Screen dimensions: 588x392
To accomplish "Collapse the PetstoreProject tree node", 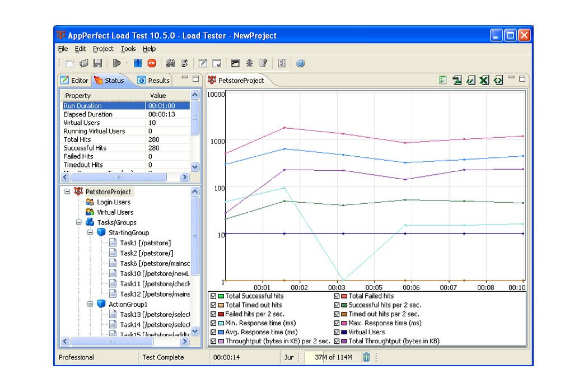I will click(x=67, y=192).
